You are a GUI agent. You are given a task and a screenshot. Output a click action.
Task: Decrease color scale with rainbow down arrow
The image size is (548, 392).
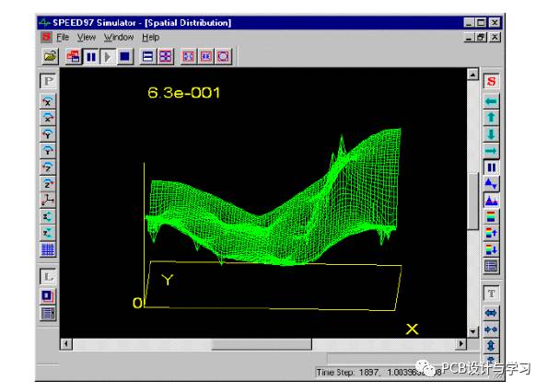(x=492, y=249)
